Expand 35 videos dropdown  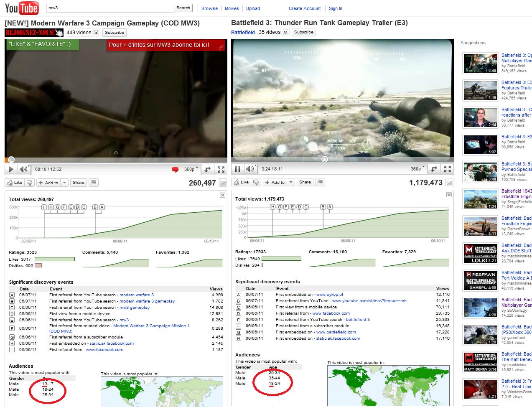(285, 32)
